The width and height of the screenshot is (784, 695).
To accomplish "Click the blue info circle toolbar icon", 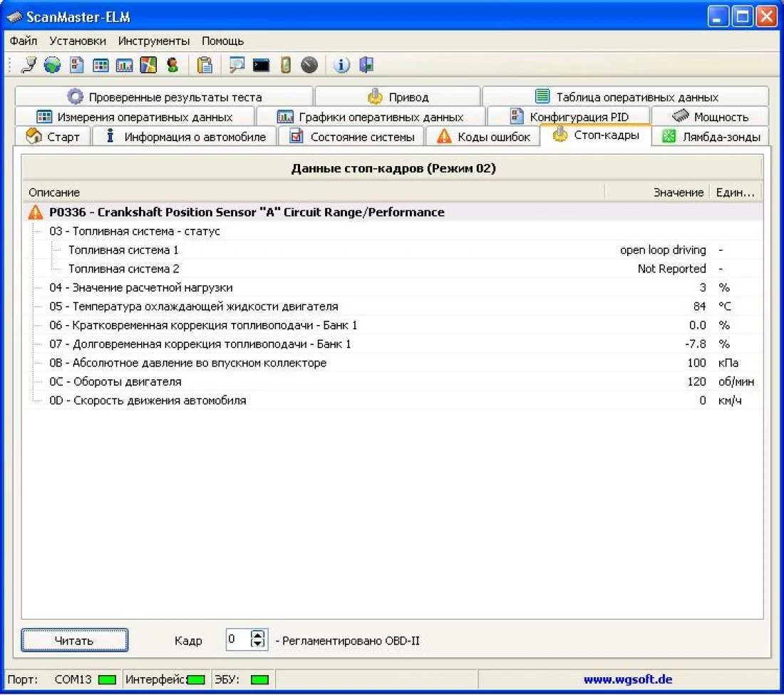I will point(341,65).
